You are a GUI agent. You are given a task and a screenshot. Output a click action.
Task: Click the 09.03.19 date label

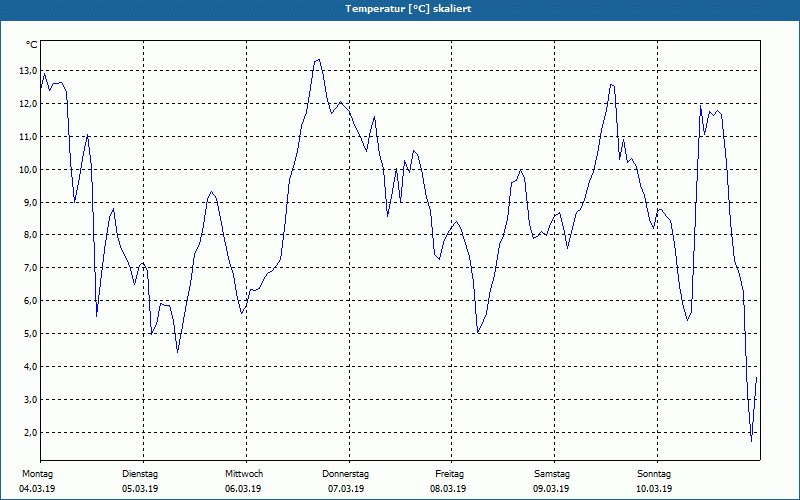551,489
